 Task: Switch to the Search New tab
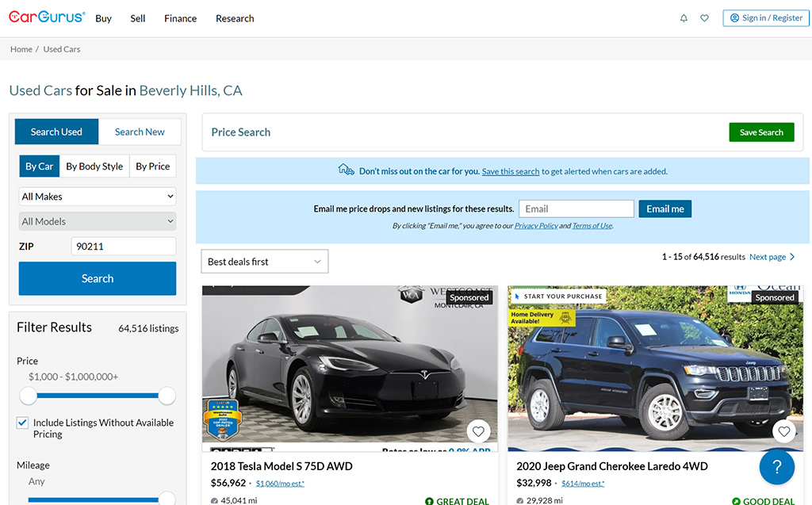140,132
